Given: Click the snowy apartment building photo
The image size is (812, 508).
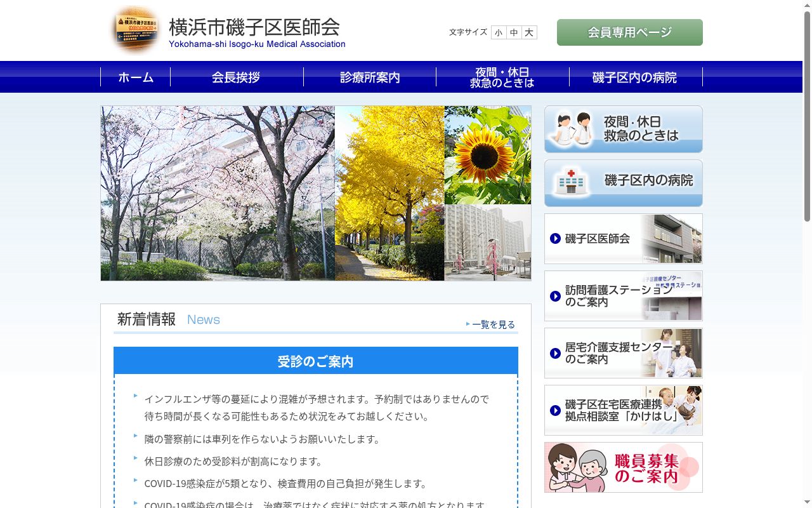Looking at the screenshot, I should point(488,243).
